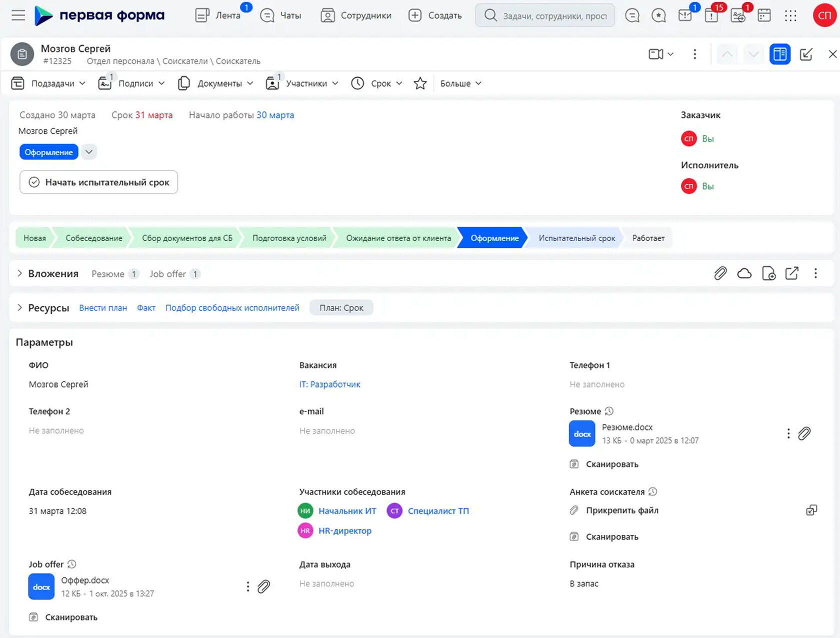Click the Начало работы date 30 марта
Viewport: 840px width, 638px height.
tap(275, 115)
